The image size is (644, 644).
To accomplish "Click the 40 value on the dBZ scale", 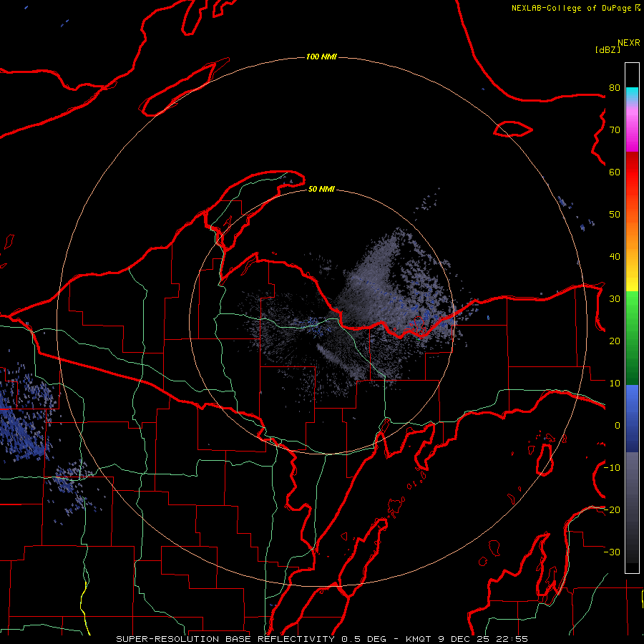I will tap(615, 257).
